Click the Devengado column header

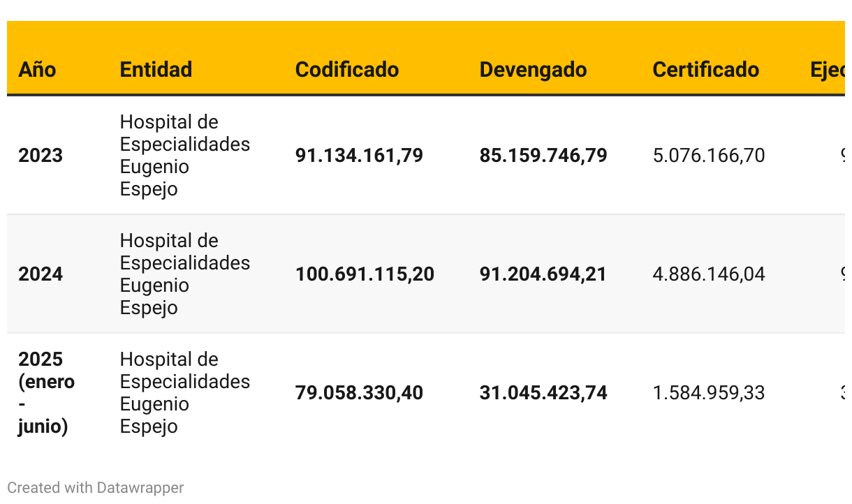point(533,70)
